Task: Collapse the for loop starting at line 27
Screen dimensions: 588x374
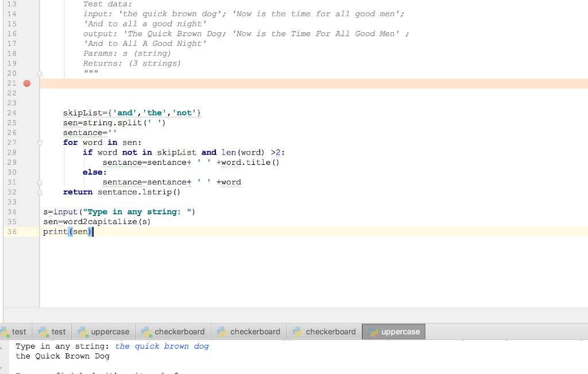Action: 40,142
